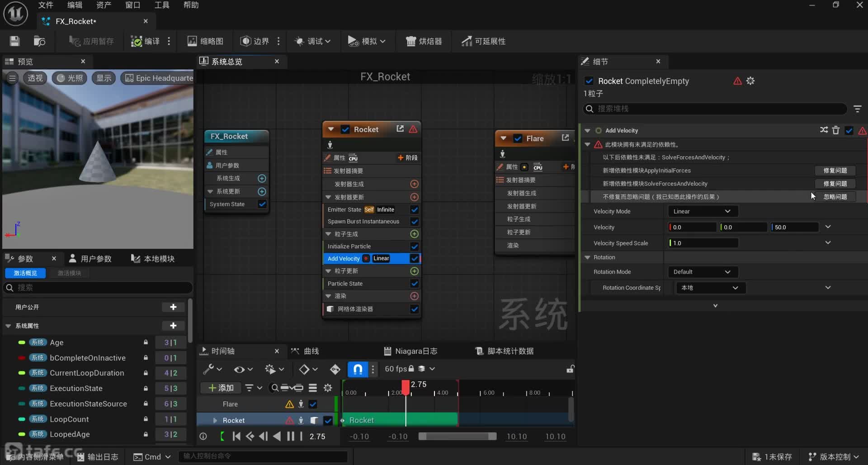This screenshot has height=465, width=868.
Task: Open the Velocity Mode Linear dropdown
Action: point(703,211)
